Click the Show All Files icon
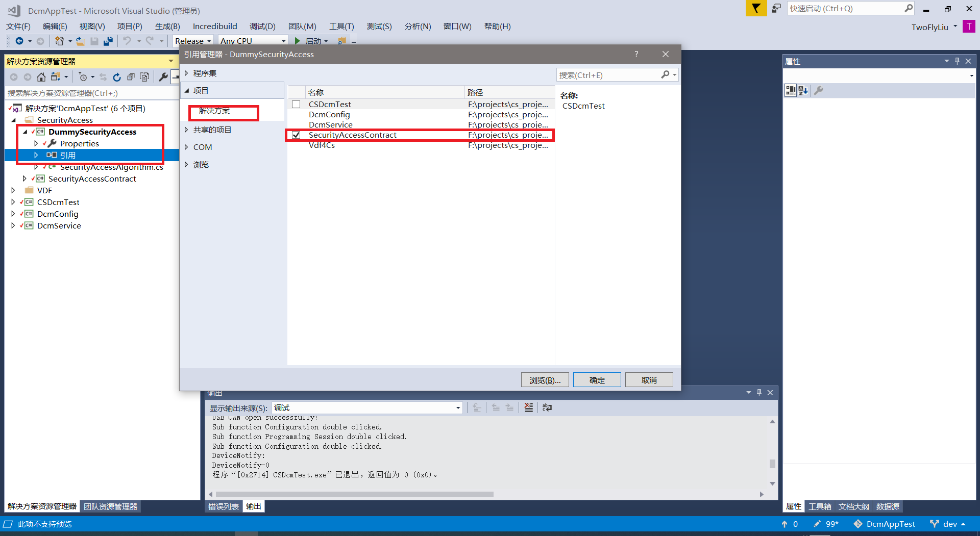 click(x=144, y=77)
